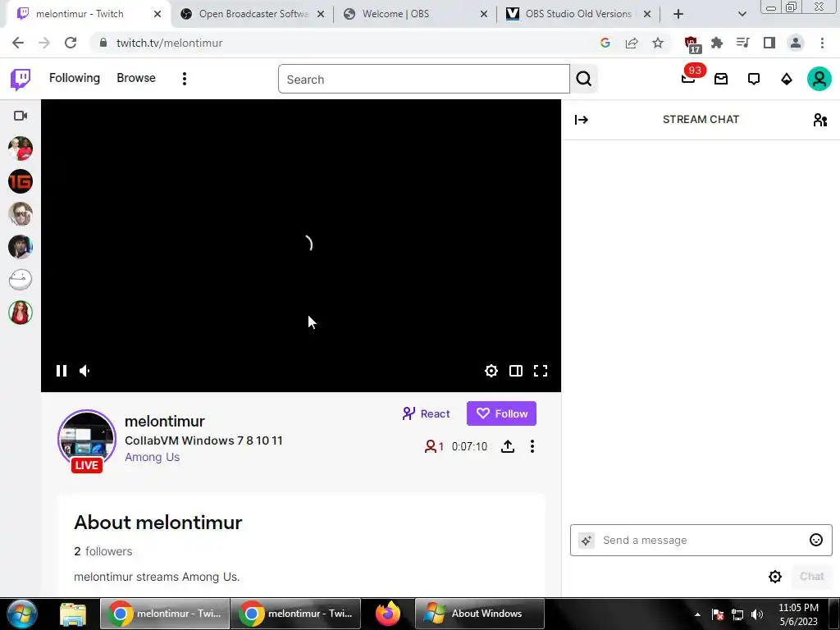The width and height of the screenshot is (840, 630).
Task: Open the Following page
Action: pos(75,78)
